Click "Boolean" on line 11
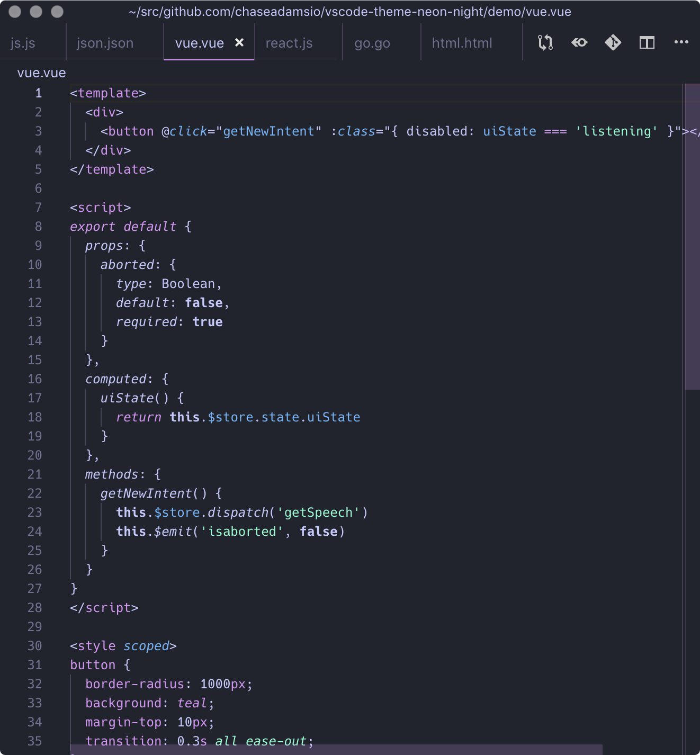The image size is (700, 755). point(189,284)
